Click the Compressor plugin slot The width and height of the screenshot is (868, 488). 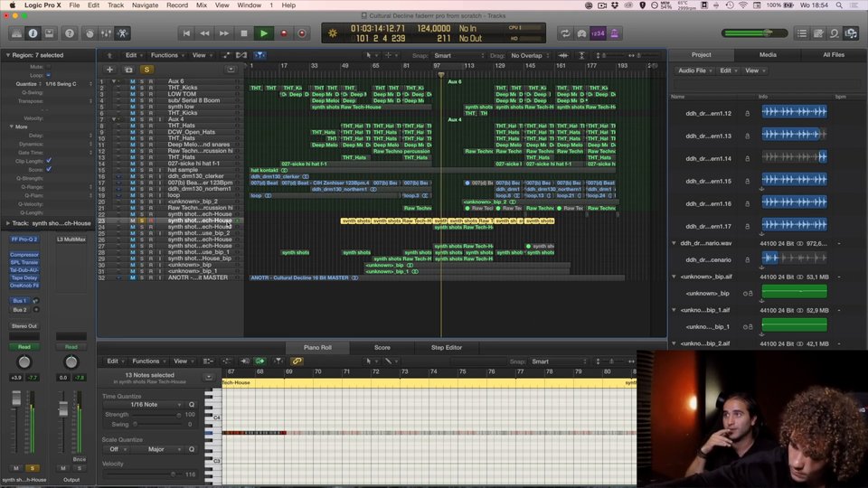coord(24,255)
